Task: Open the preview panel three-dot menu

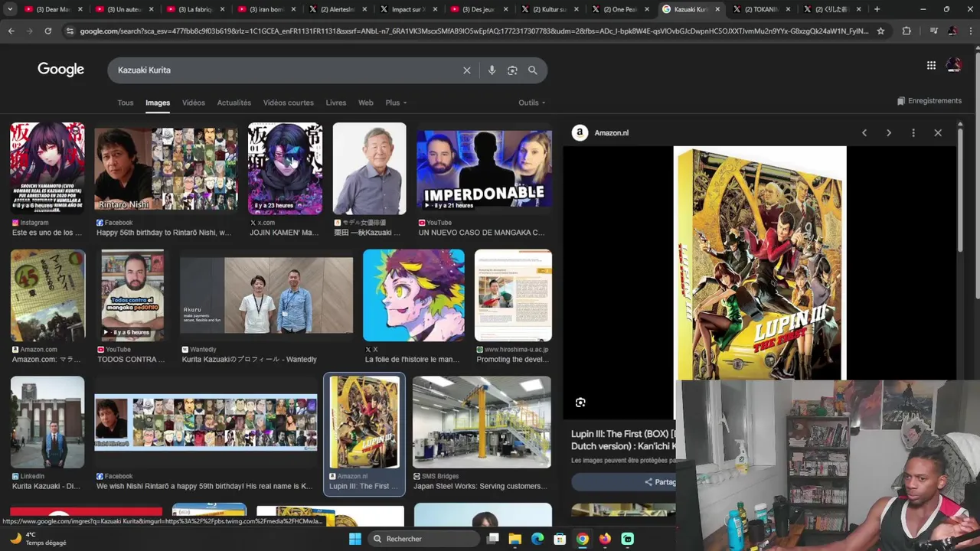Action: 913,132
